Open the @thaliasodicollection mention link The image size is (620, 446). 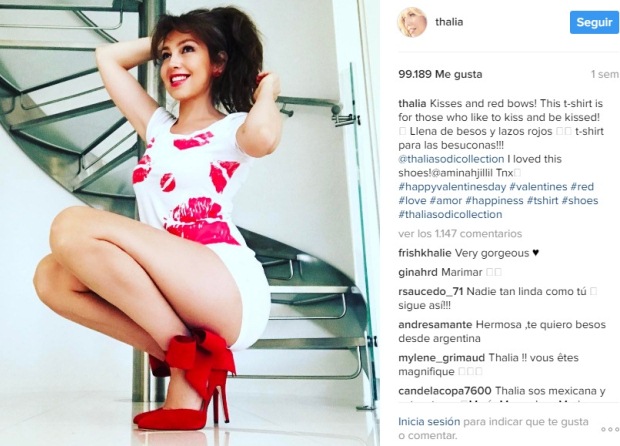click(451, 159)
